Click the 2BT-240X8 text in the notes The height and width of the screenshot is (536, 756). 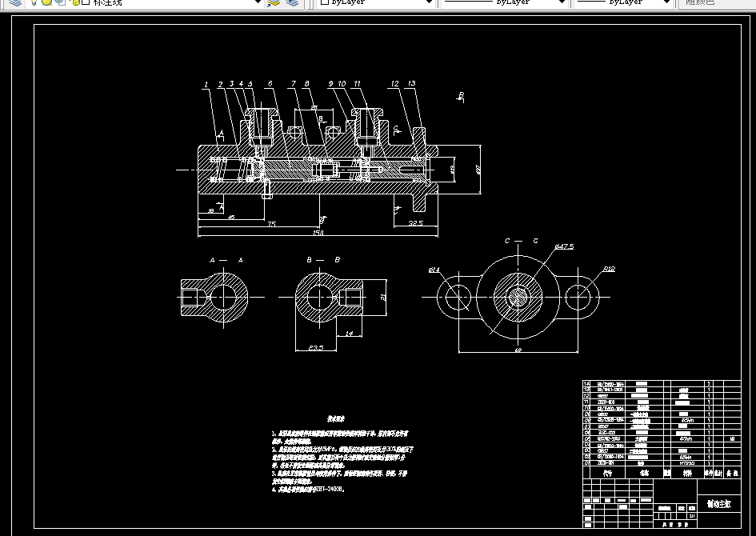click(x=330, y=490)
